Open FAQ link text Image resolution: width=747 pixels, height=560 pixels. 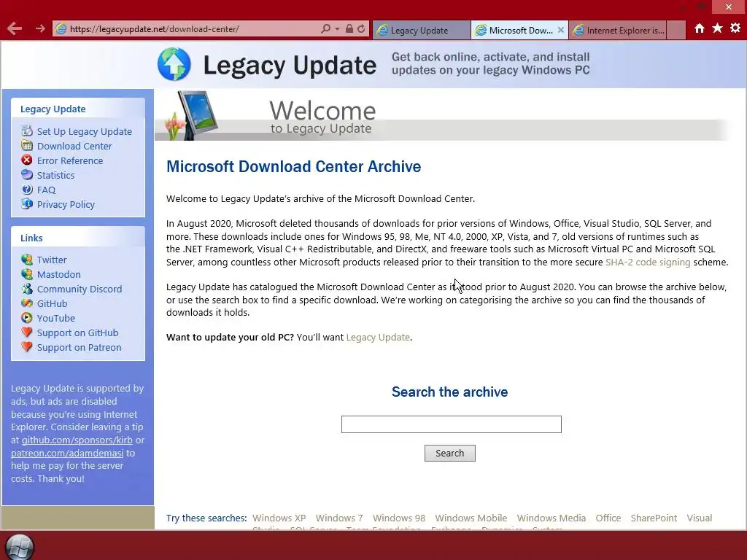tap(46, 190)
